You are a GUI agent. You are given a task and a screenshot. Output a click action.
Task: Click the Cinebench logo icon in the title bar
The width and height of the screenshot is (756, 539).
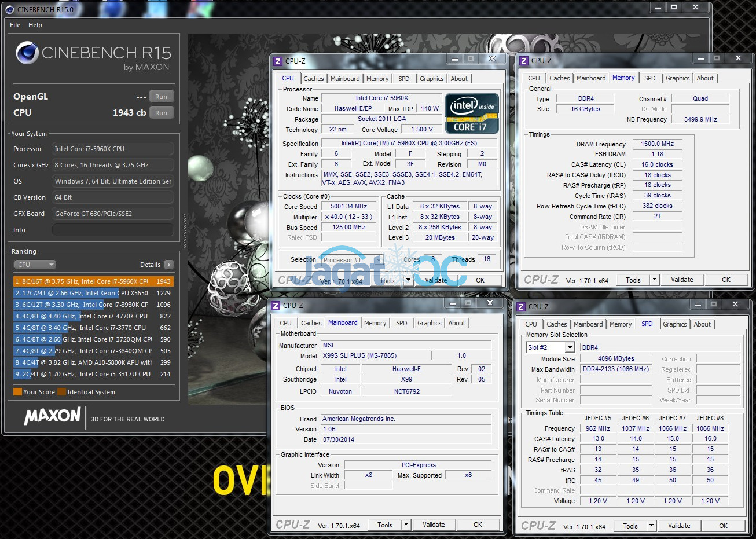pos(10,9)
